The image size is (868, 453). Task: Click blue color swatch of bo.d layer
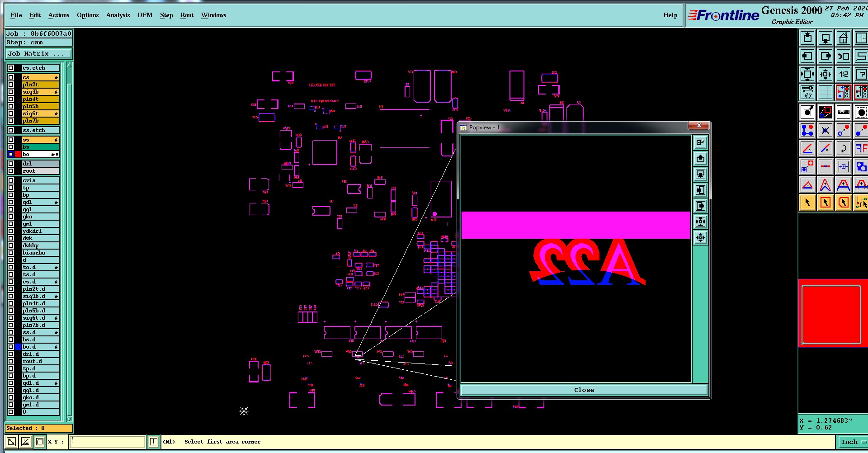(18, 347)
